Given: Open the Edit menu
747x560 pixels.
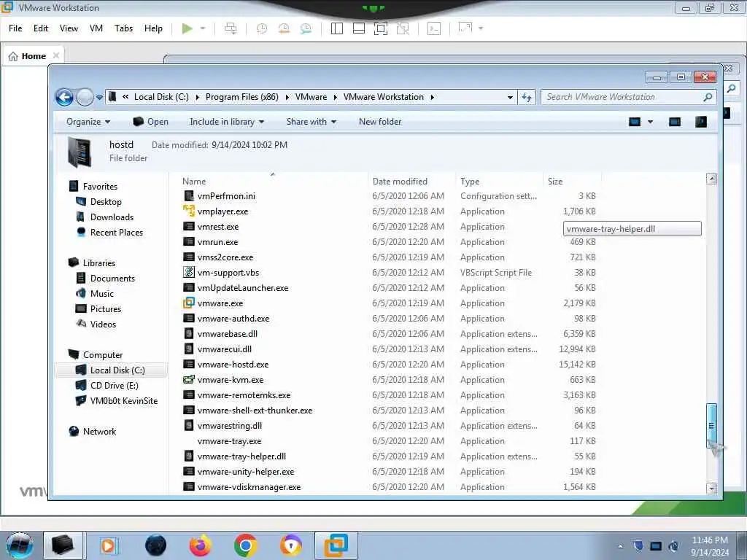Looking at the screenshot, I should click(41, 28).
